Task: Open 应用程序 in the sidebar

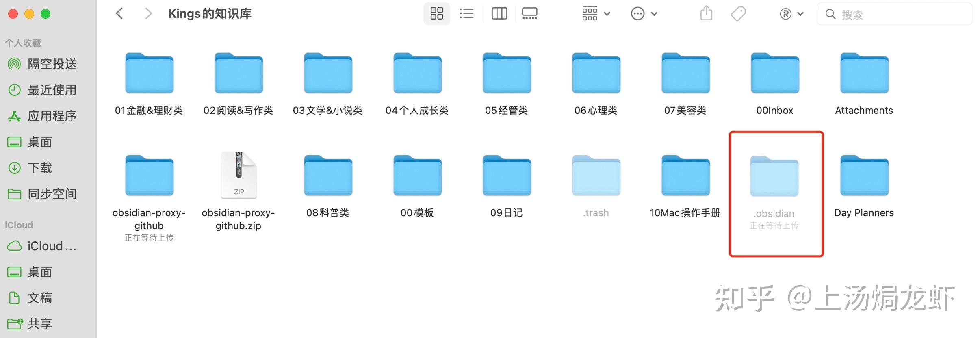Action: tap(43, 116)
